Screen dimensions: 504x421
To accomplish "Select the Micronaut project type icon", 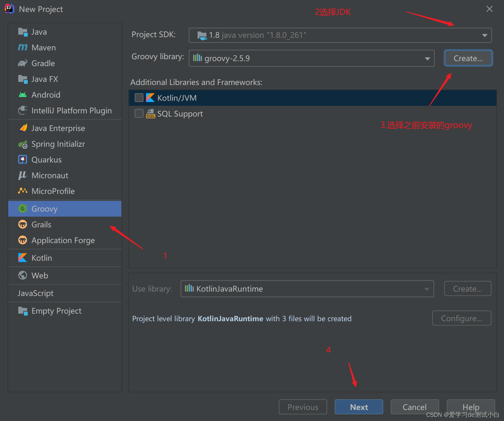I will (x=22, y=175).
